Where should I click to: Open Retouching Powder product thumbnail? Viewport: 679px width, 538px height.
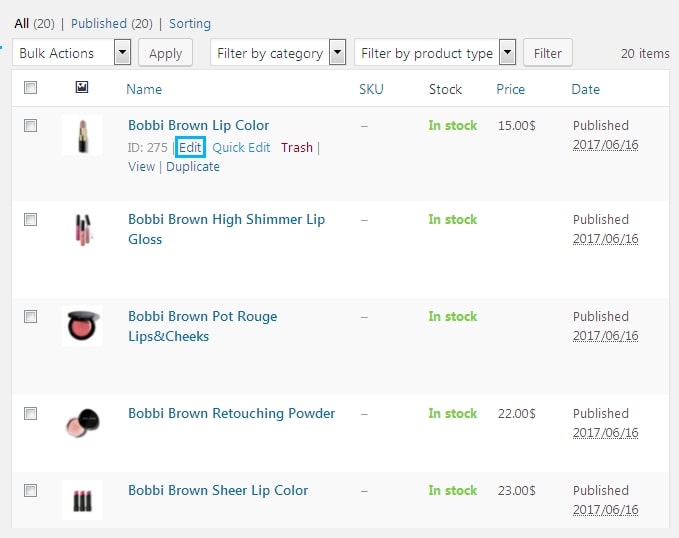(82, 423)
